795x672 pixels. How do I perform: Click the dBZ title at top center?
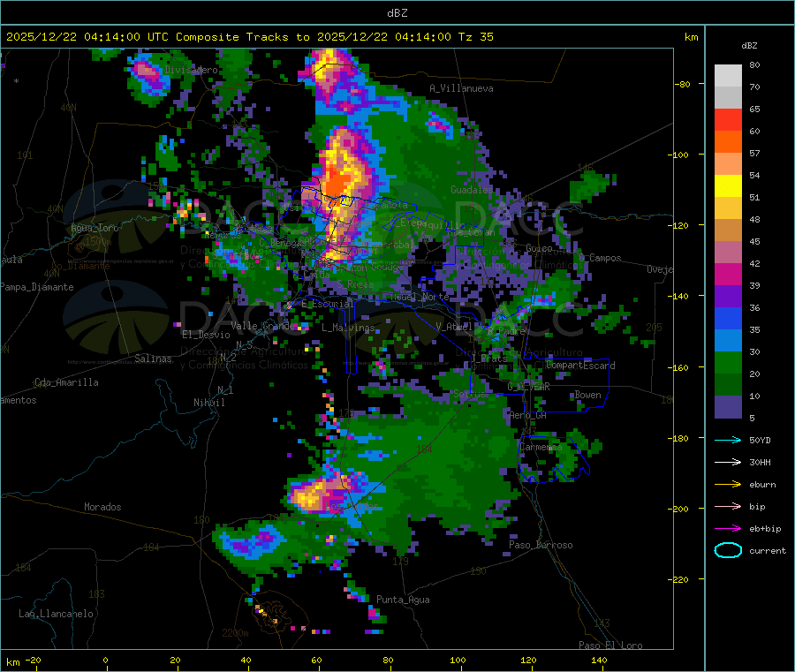[x=397, y=13]
